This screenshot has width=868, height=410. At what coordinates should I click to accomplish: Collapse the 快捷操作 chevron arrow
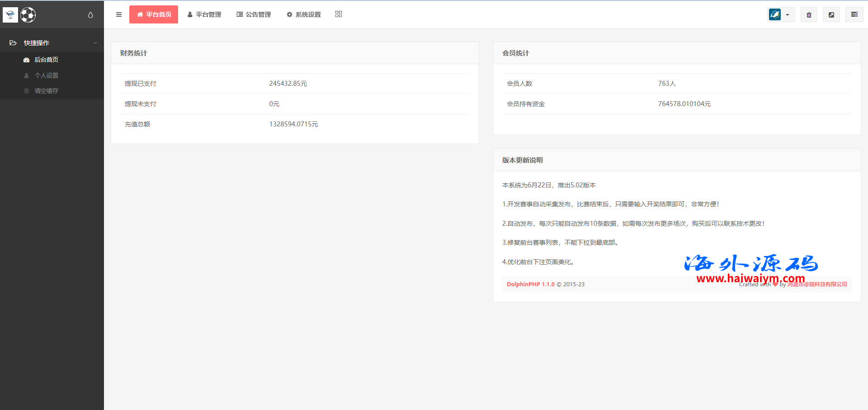[x=95, y=43]
